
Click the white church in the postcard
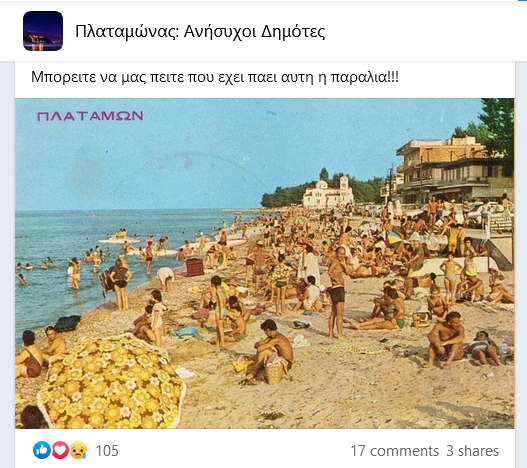pos(328,192)
